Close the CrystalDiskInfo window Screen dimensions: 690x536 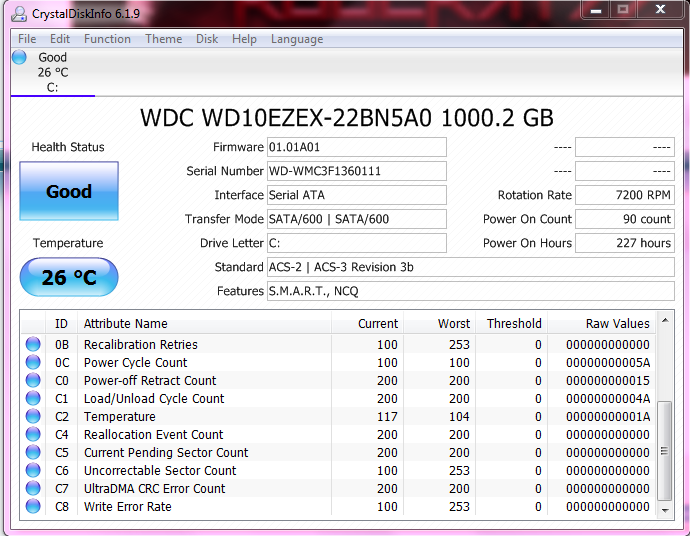[x=661, y=10]
